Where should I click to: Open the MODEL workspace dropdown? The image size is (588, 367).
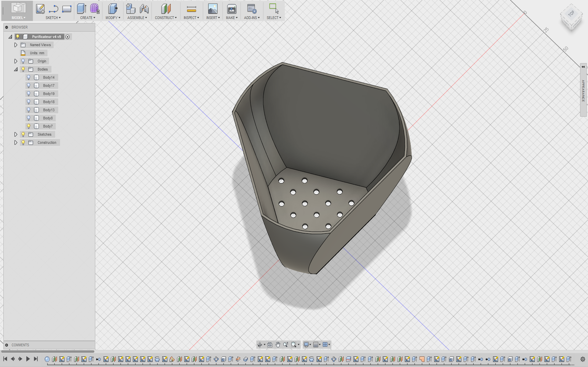point(18,18)
